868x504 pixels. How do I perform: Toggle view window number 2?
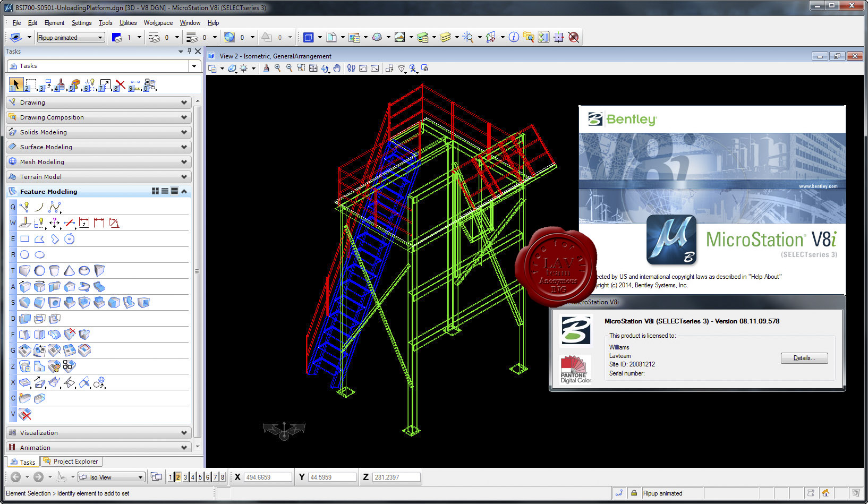tap(178, 477)
